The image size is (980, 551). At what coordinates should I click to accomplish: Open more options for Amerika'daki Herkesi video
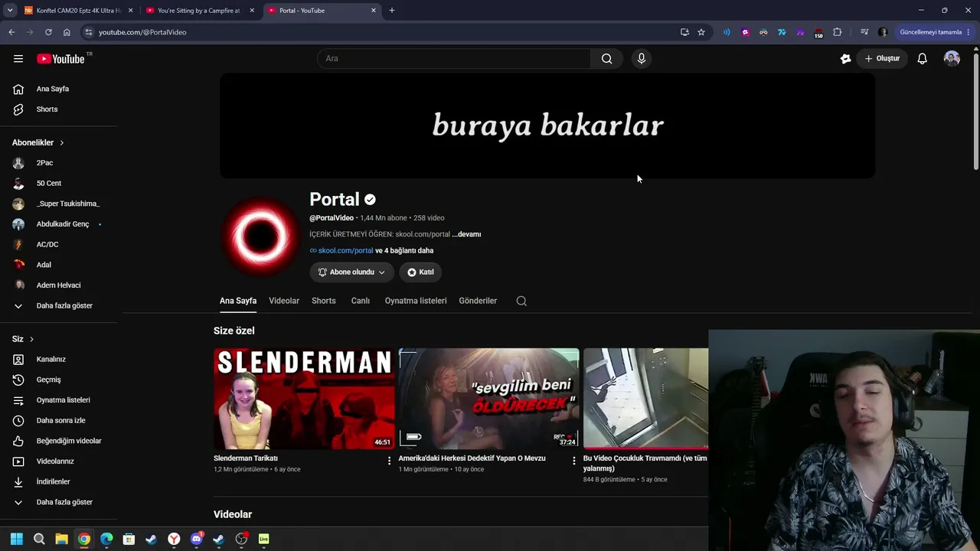coord(574,461)
